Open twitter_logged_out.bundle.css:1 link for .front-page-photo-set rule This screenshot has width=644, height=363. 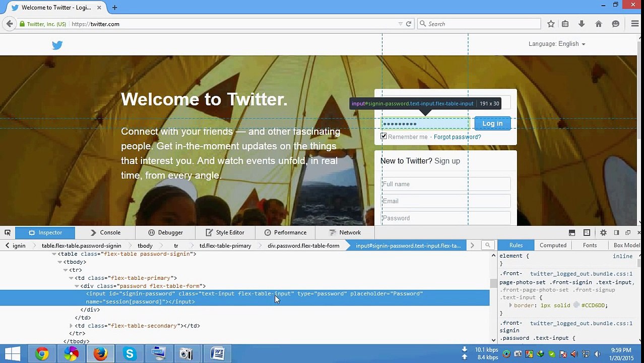[581, 274]
